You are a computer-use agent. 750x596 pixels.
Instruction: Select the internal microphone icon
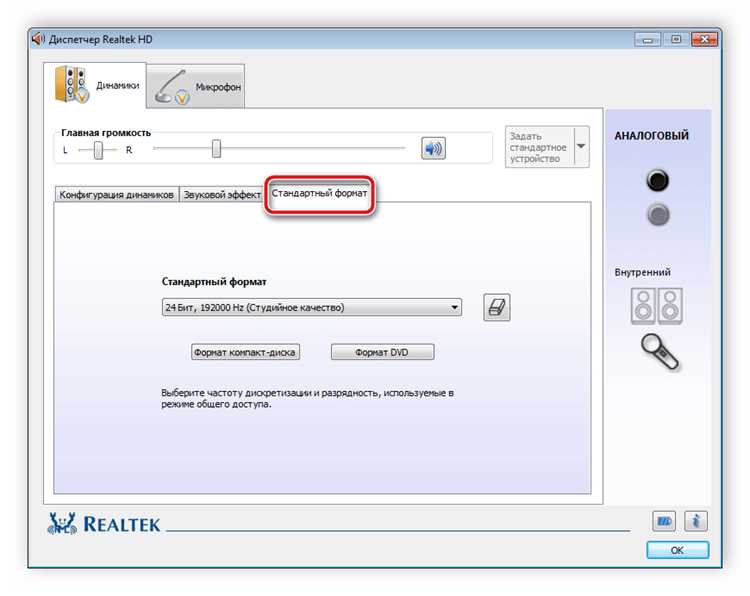click(x=659, y=352)
